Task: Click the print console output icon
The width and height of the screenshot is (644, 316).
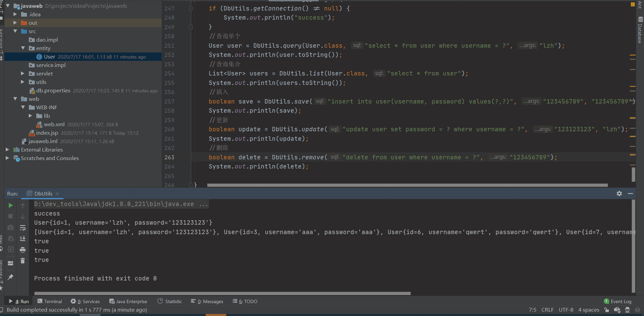Action: click(23, 250)
